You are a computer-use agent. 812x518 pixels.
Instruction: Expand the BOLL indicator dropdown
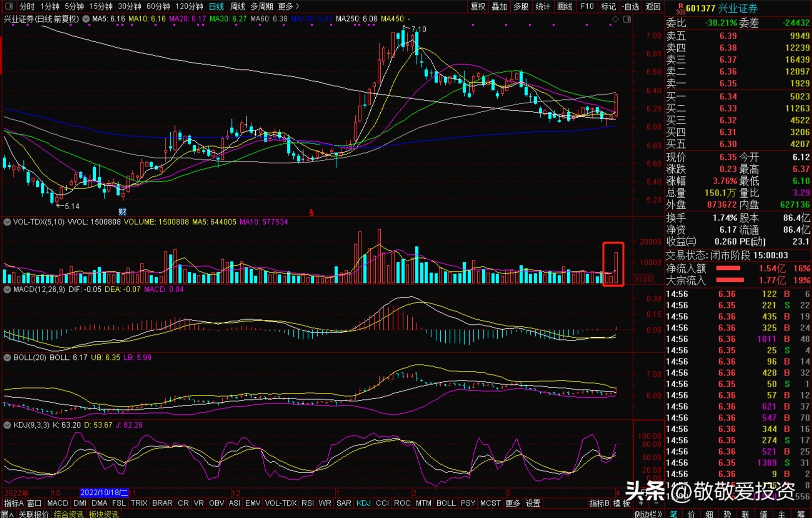click(x=7, y=357)
